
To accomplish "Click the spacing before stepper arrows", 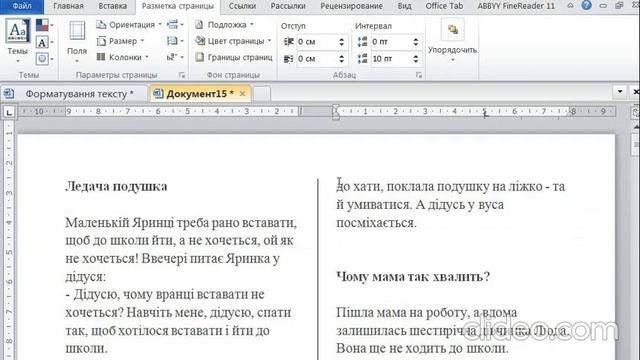I will point(416,42).
